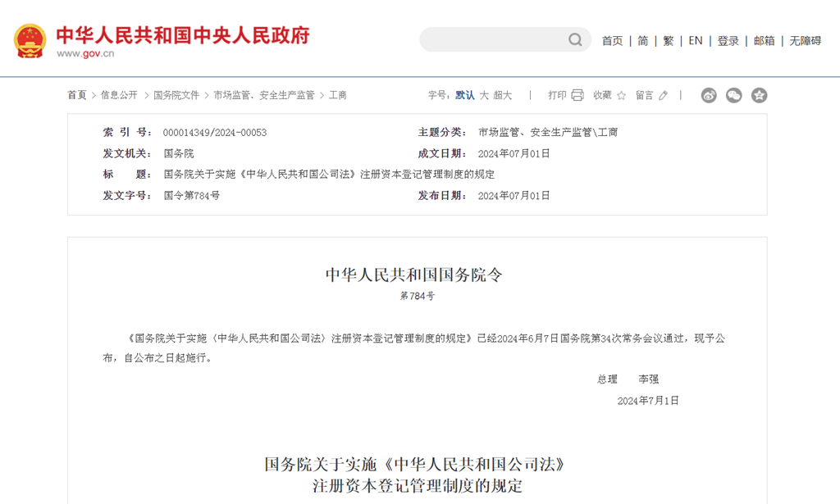The height and width of the screenshot is (504, 840).
Task: Open the 登录 login link
Action: pyautogui.click(x=728, y=41)
